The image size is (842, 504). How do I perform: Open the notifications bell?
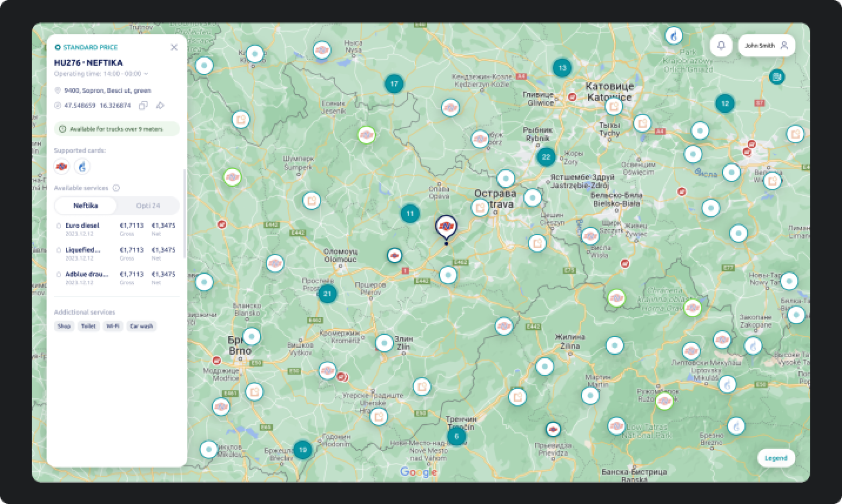tap(721, 45)
